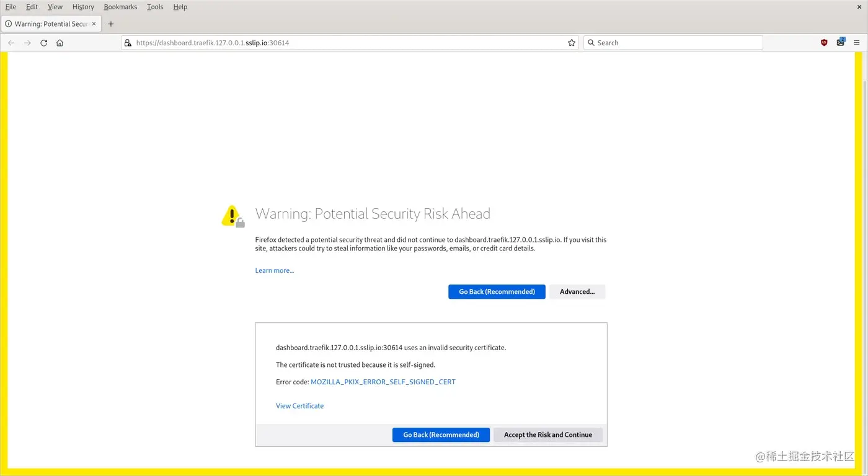The width and height of the screenshot is (868, 476).
Task: Open the Help menu
Action: [x=180, y=7]
